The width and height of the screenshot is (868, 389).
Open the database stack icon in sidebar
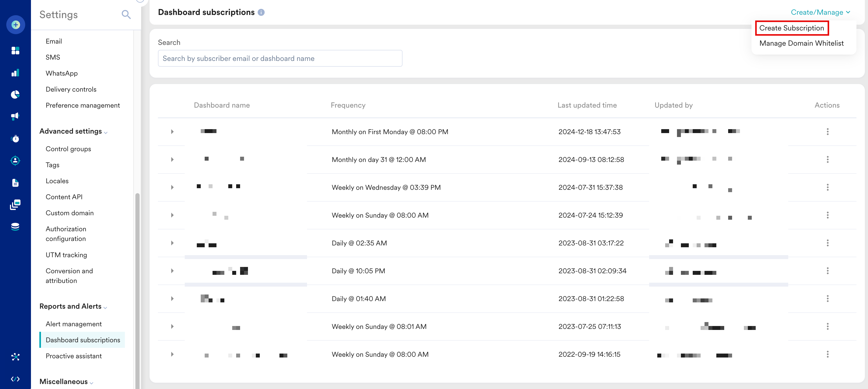tap(15, 227)
